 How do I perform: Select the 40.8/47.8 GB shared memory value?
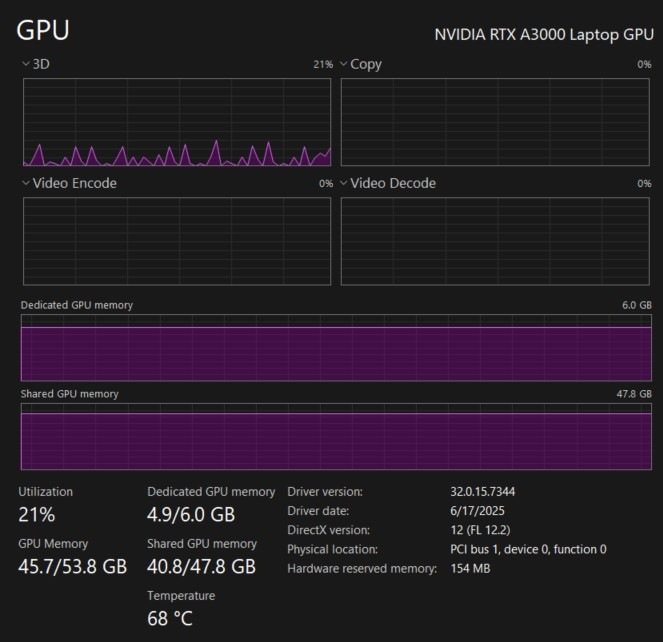(x=201, y=567)
